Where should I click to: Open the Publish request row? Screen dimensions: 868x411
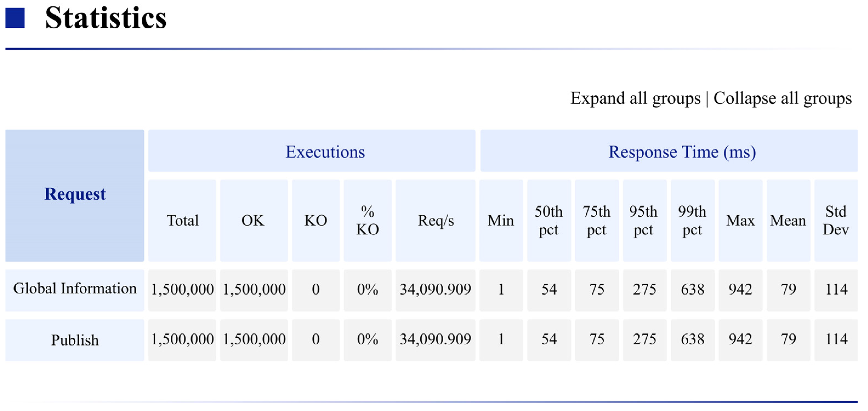click(x=75, y=340)
